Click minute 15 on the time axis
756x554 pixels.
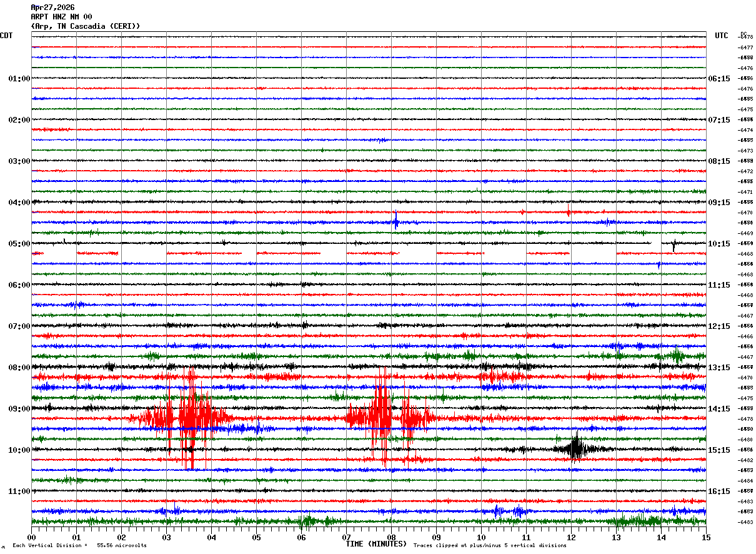(706, 537)
